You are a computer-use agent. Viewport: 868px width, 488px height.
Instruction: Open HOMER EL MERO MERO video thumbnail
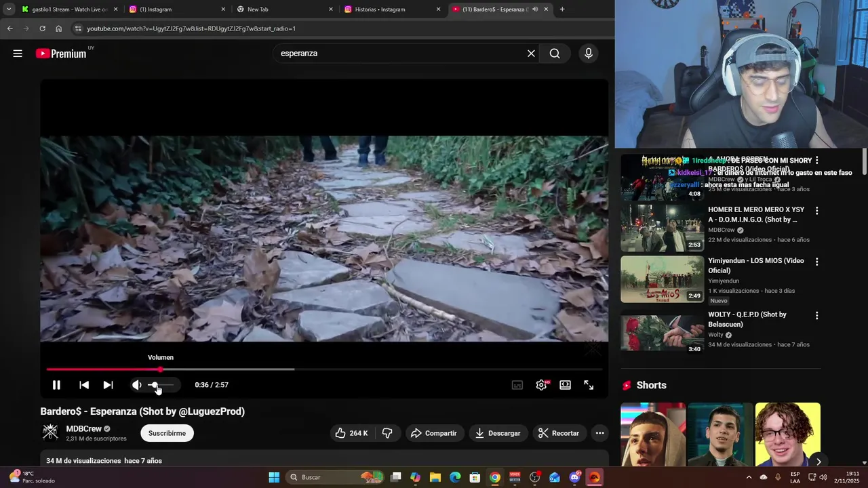(x=663, y=228)
